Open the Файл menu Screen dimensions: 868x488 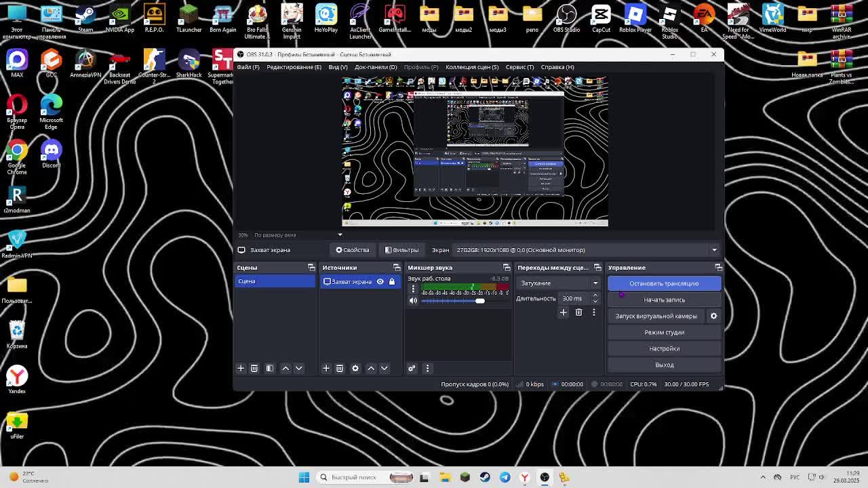point(248,67)
